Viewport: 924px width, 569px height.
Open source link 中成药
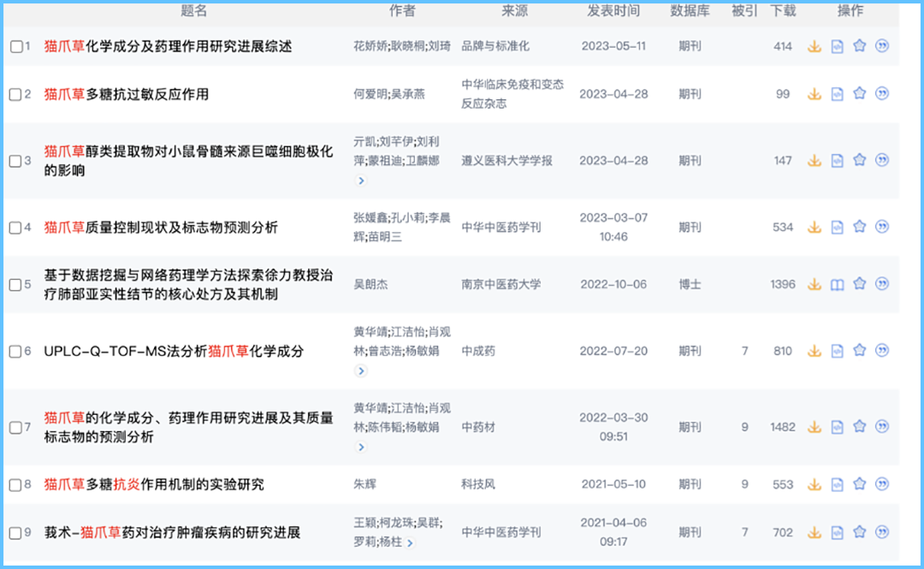[478, 351]
